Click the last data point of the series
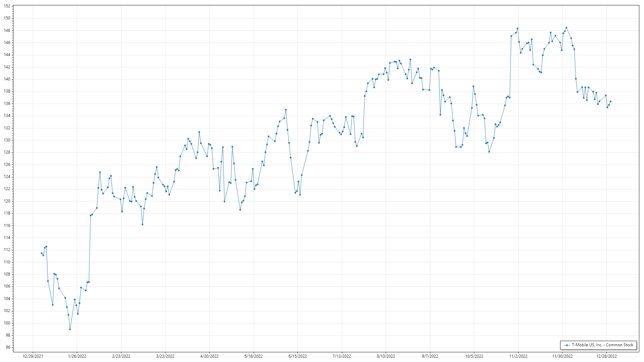644x362 pixels. pos(610,101)
